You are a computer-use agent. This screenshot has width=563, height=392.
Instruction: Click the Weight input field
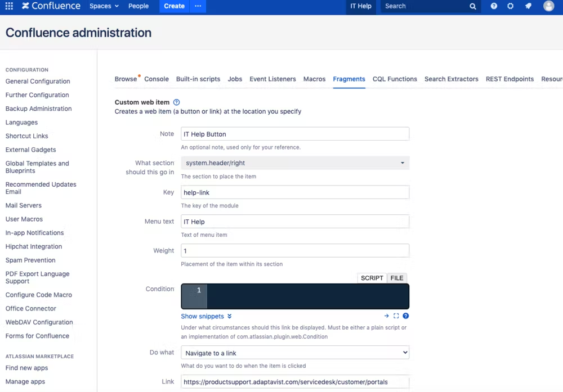click(295, 251)
